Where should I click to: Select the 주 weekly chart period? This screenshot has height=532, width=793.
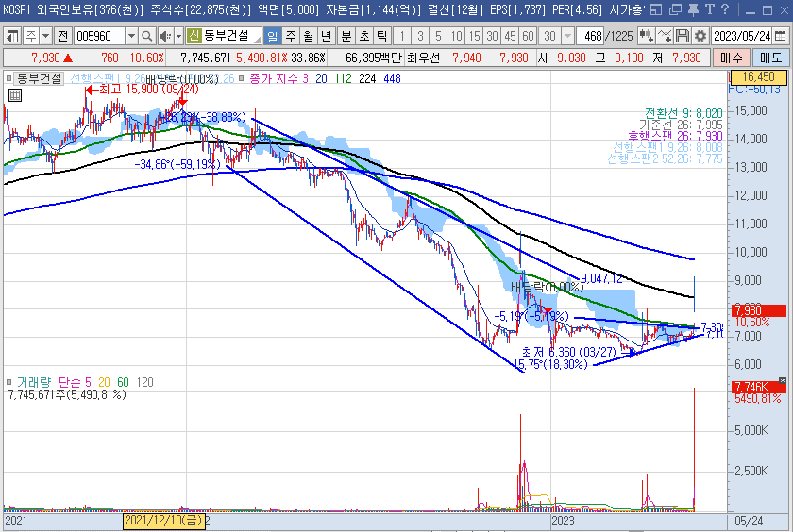(291, 36)
